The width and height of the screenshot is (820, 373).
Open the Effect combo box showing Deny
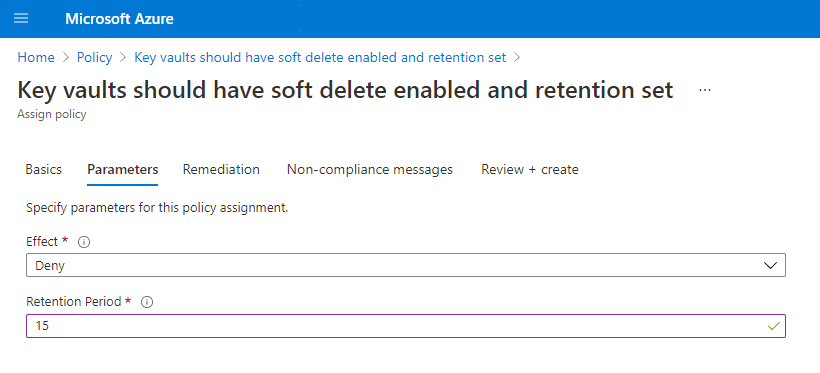pyautogui.click(x=406, y=265)
